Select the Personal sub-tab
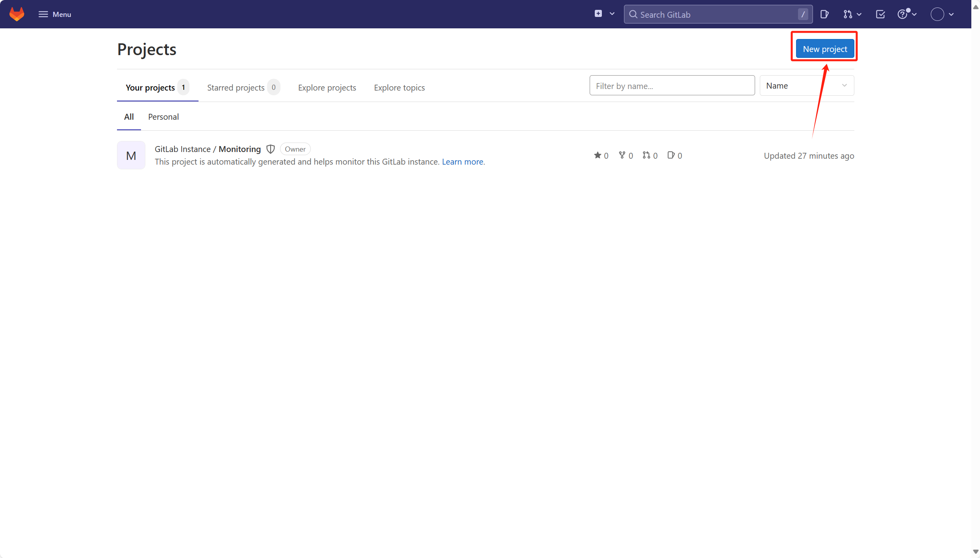The width and height of the screenshot is (980, 558). [x=163, y=117]
